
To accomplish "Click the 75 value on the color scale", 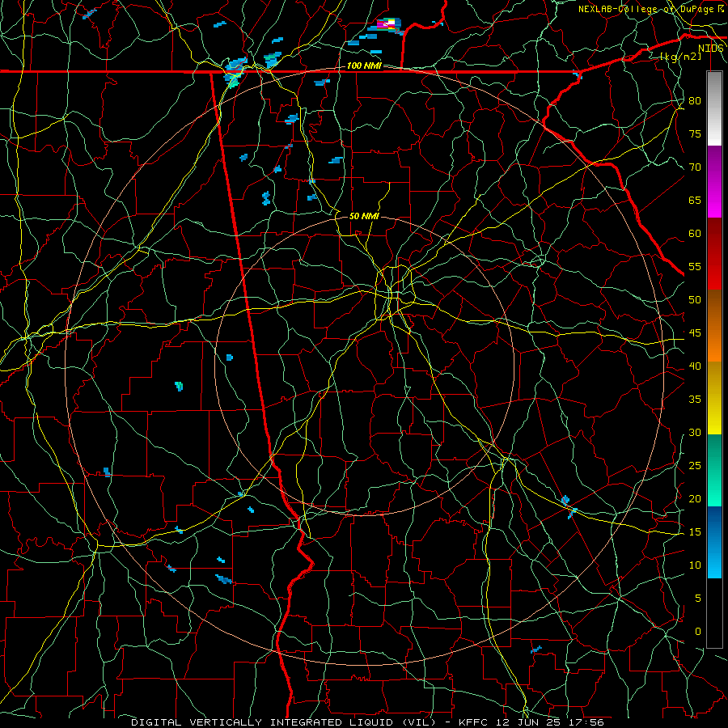I will click(695, 134).
